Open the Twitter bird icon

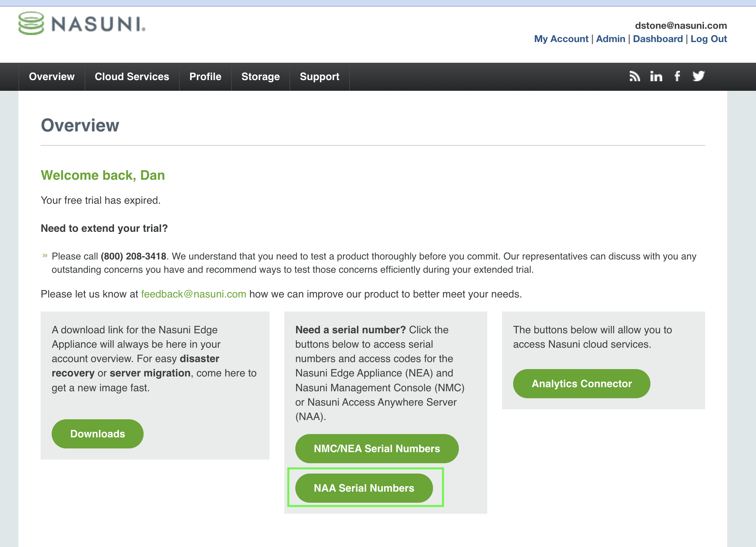coord(698,76)
